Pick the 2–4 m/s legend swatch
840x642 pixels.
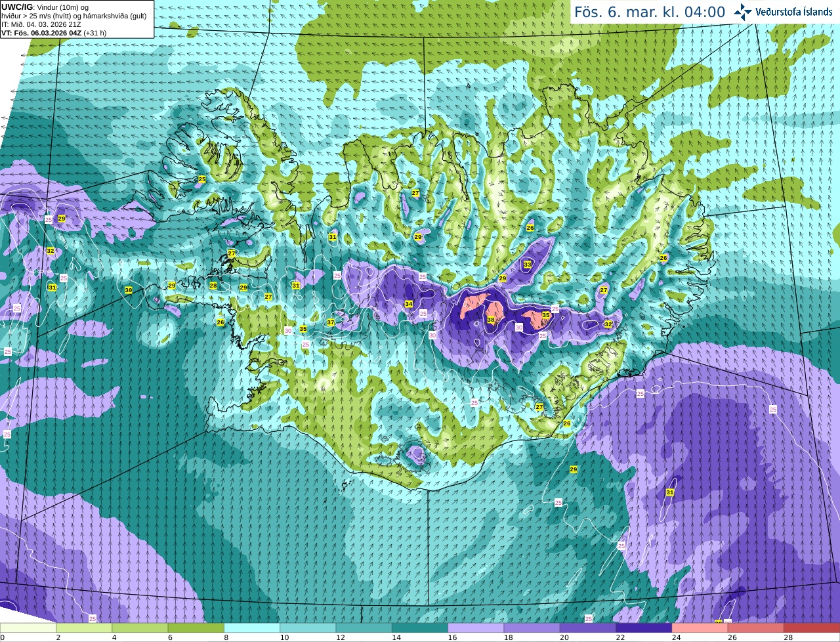[x=84, y=628]
